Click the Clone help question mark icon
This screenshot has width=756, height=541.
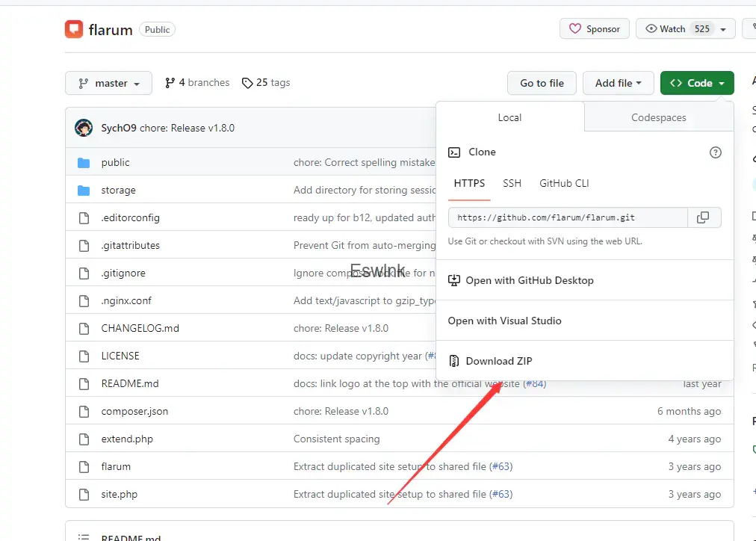click(x=715, y=152)
